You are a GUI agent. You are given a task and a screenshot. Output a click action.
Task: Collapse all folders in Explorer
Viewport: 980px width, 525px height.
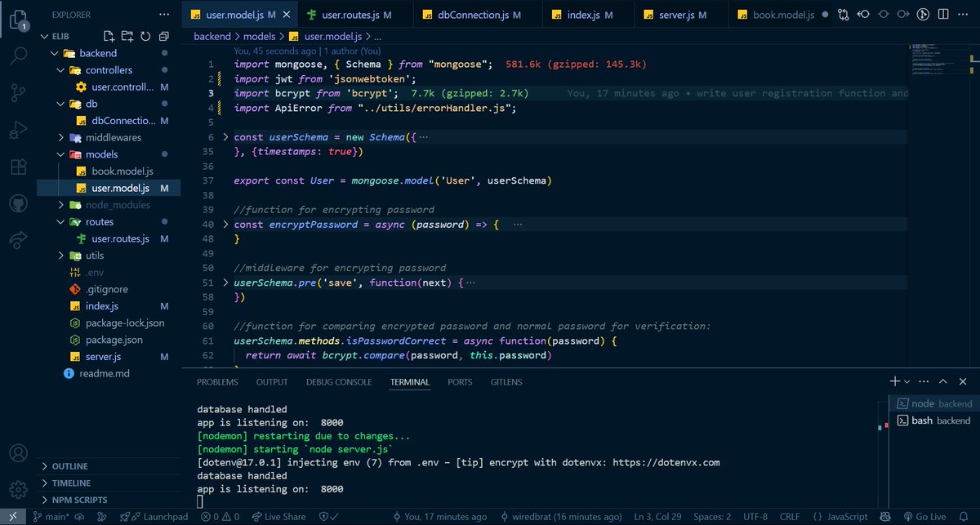click(163, 36)
